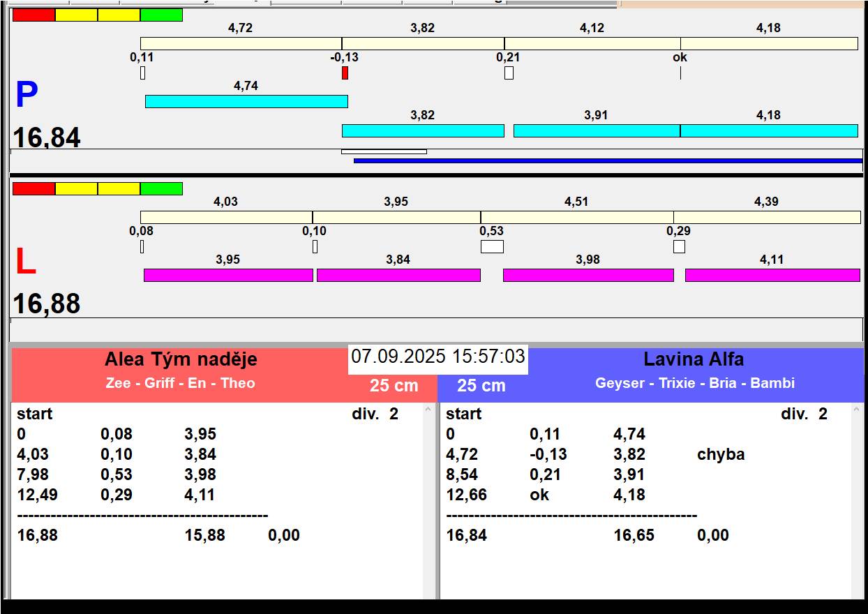This screenshot has height=614, width=868.
Task: Click the lane P total time 16,84
Action: tap(47, 137)
